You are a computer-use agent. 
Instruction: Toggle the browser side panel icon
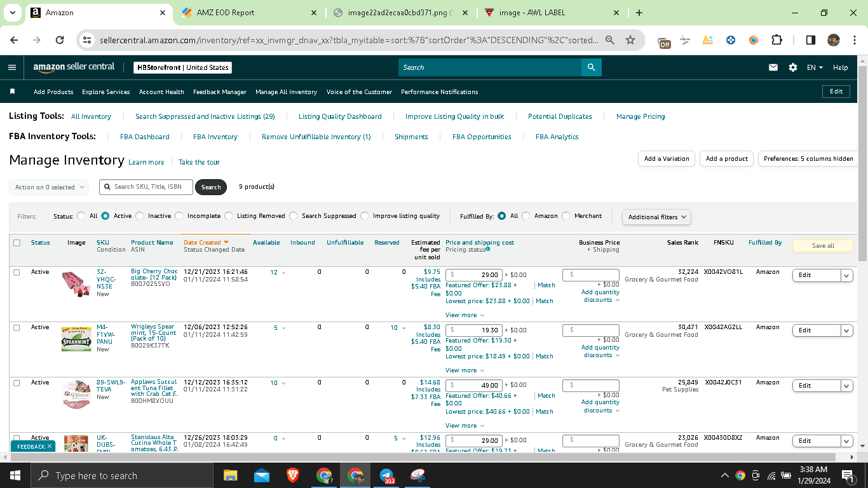point(811,40)
